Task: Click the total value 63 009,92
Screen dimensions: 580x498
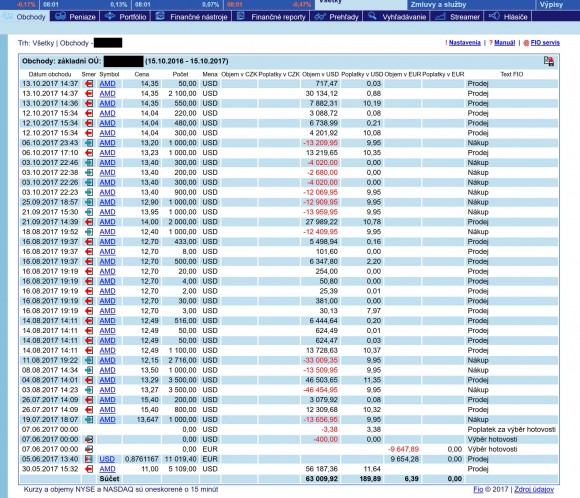Action: 321,479
